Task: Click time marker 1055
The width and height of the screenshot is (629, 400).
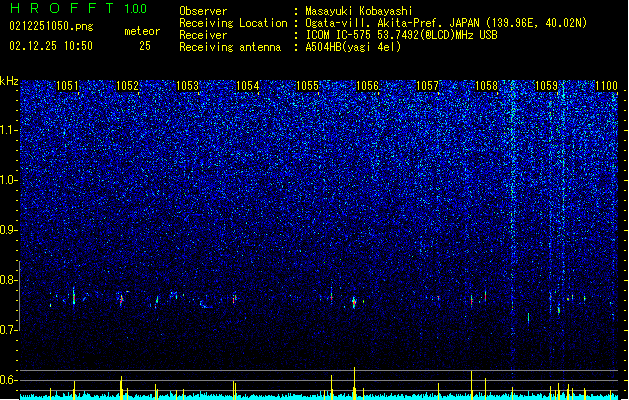Action: (x=307, y=86)
